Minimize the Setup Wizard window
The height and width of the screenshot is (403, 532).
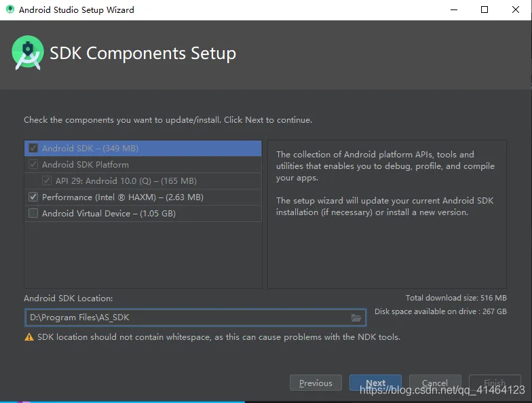(453, 10)
